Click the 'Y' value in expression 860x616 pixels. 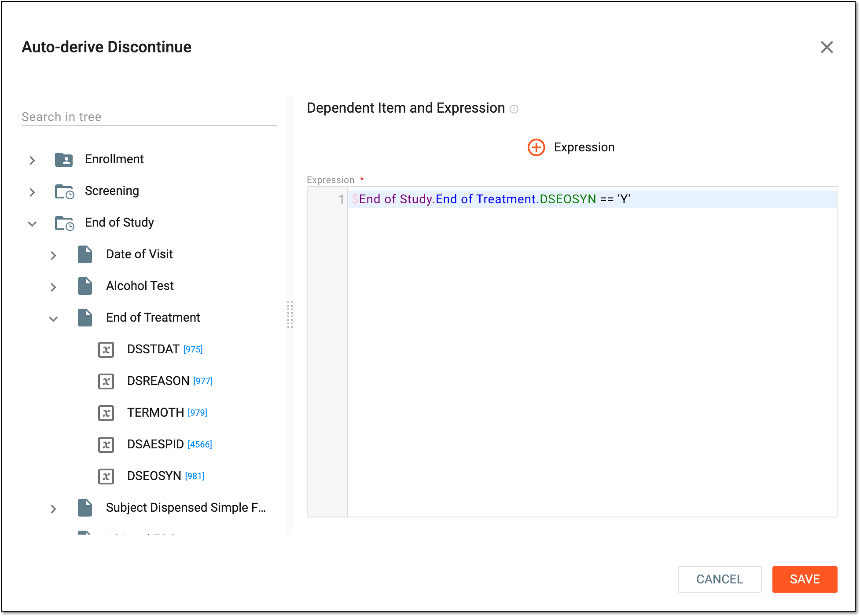[624, 199]
